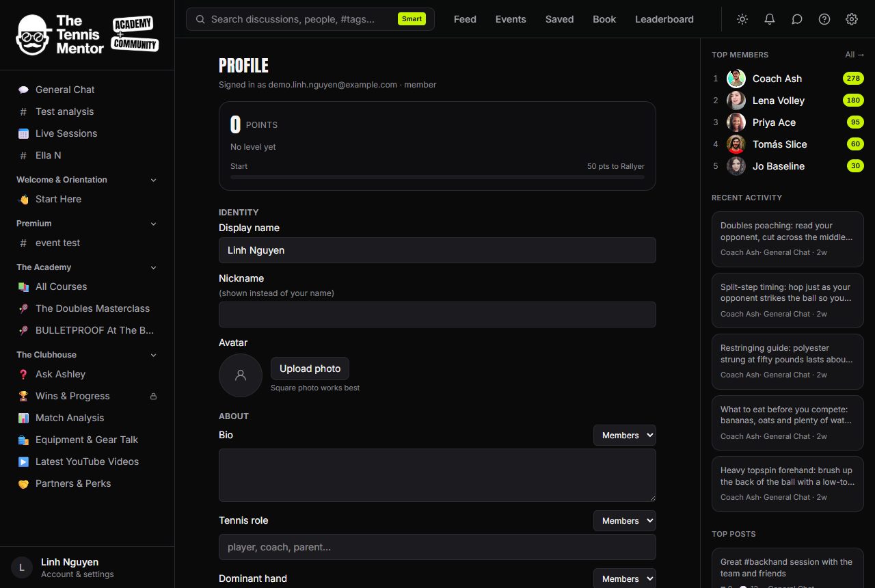Collapse the Premium section chevron
The image size is (875, 588).
pos(153,224)
